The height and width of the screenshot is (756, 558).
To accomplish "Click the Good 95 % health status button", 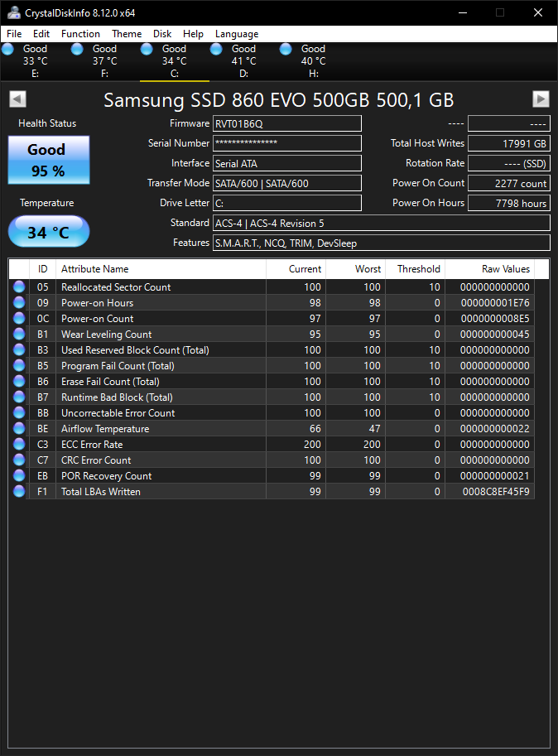I will click(x=49, y=160).
